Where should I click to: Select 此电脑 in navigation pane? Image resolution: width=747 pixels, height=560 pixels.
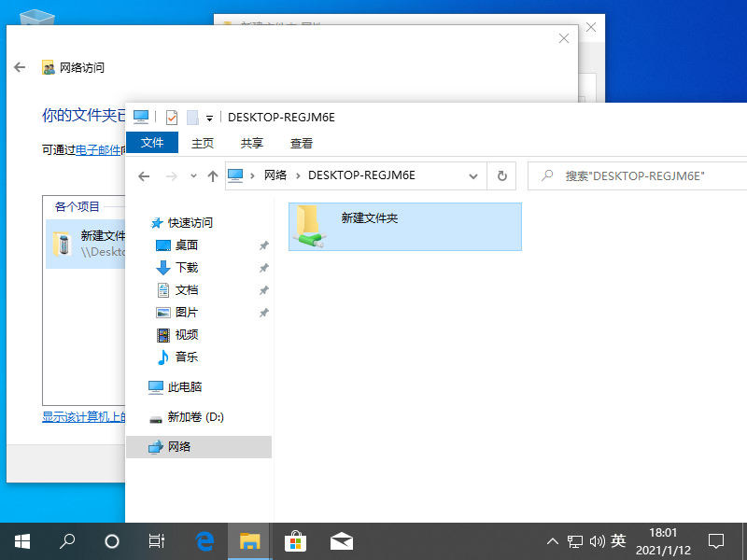click(184, 386)
